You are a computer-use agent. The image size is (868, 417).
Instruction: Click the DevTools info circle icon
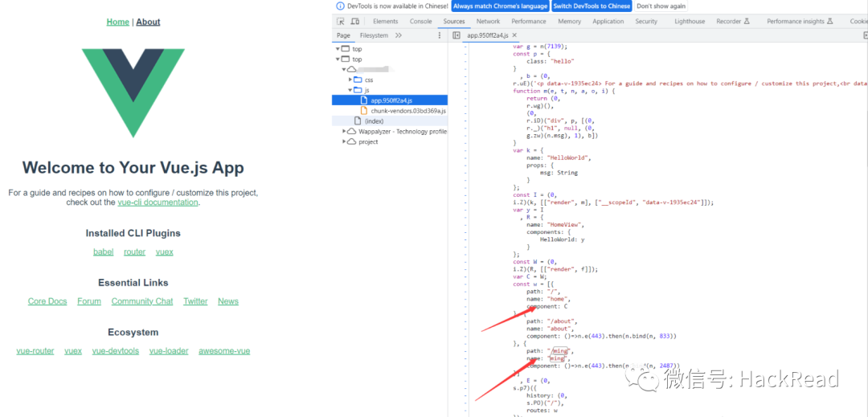click(340, 6)
